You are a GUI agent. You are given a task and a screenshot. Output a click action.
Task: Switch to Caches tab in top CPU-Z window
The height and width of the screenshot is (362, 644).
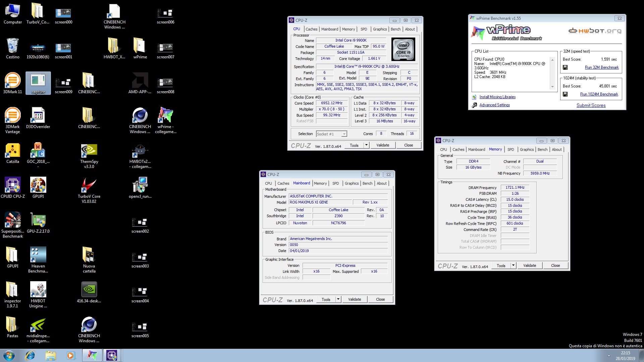point(311,29)
